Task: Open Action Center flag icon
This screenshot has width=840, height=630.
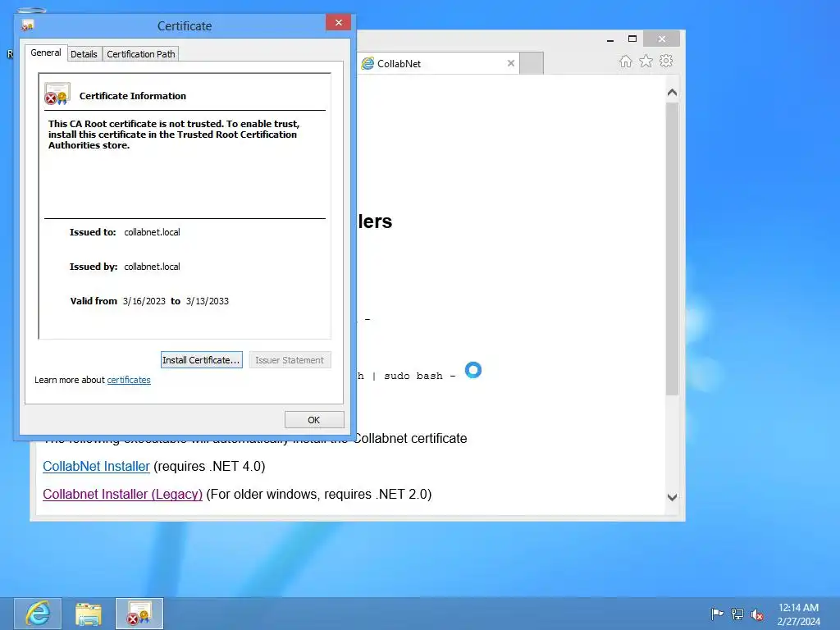Action: pyautogui.click(x=717, y=614)
